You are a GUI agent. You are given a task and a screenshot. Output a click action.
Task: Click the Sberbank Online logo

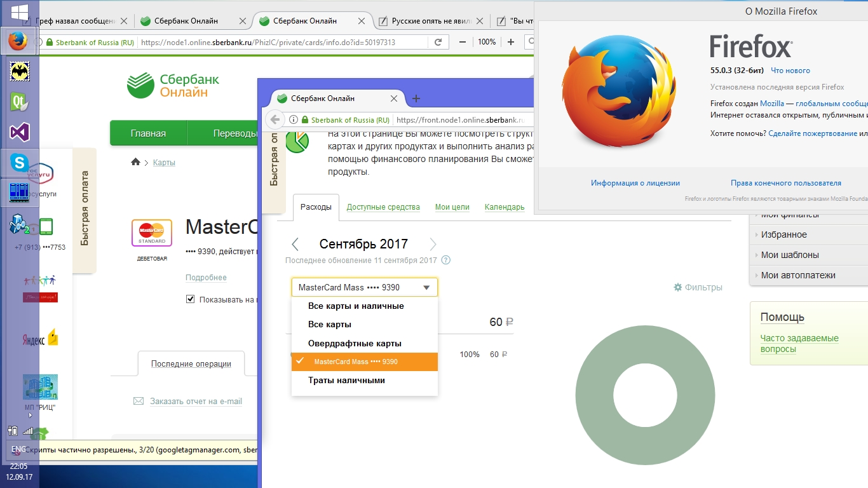pos(173,85)
